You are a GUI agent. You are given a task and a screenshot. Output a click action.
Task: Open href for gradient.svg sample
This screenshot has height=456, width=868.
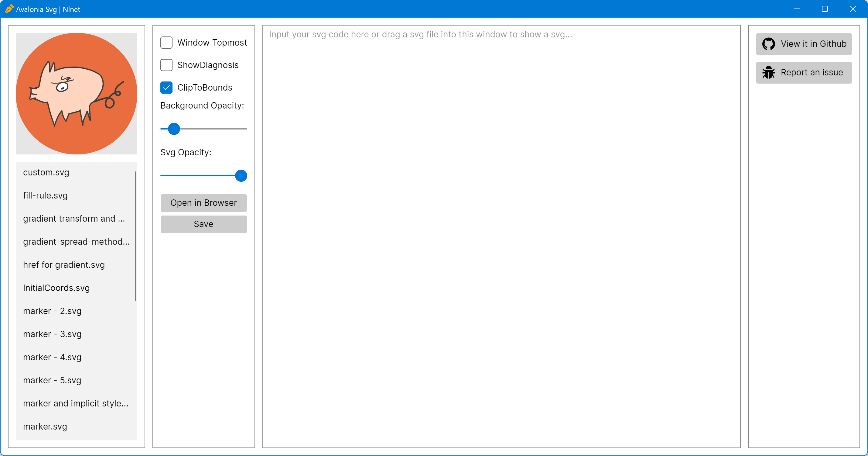click(64, 265)
